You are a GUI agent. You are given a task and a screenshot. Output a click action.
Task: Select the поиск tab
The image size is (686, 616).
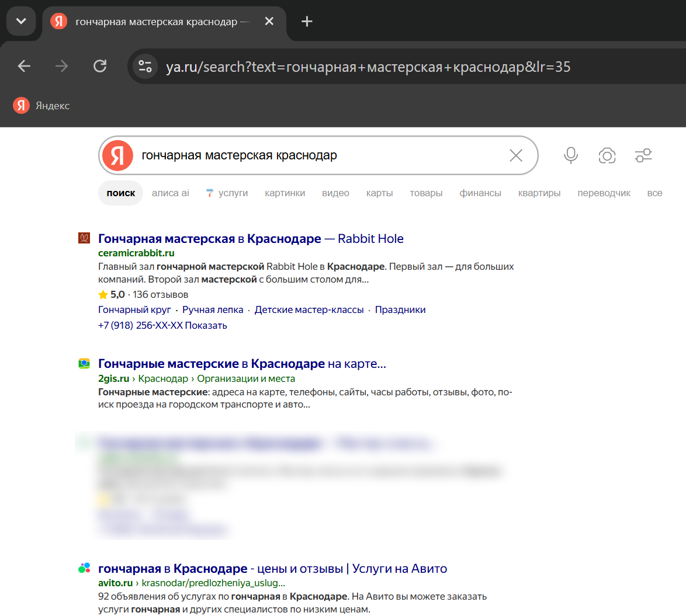click(x=121, y=193)
